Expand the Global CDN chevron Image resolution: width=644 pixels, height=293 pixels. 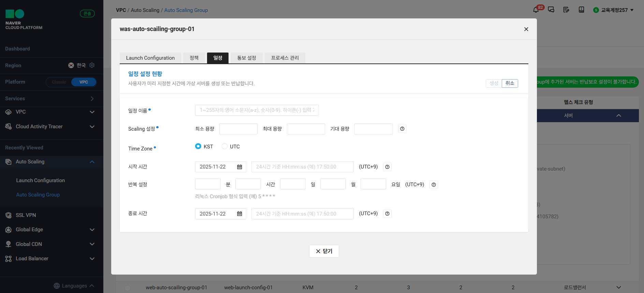click(92, 244)
